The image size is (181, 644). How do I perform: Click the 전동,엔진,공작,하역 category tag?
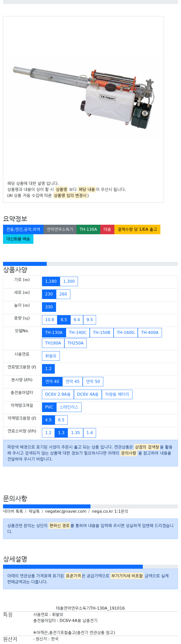(x=23, y=229)
